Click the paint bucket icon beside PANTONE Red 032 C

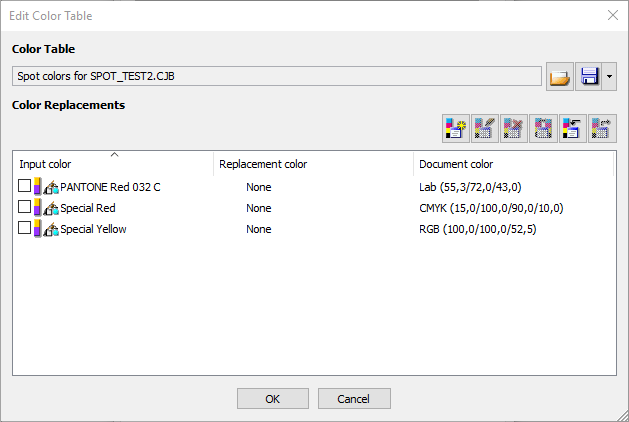51,187
